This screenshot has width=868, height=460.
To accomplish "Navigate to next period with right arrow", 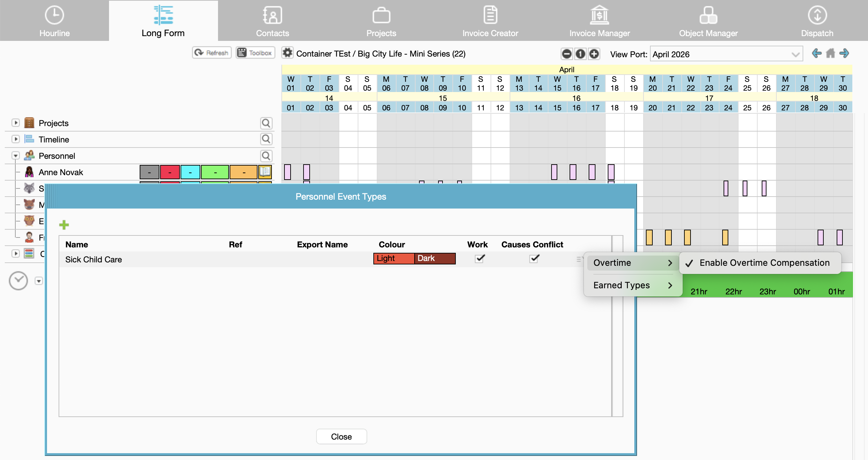I will (x=844, y=53).
